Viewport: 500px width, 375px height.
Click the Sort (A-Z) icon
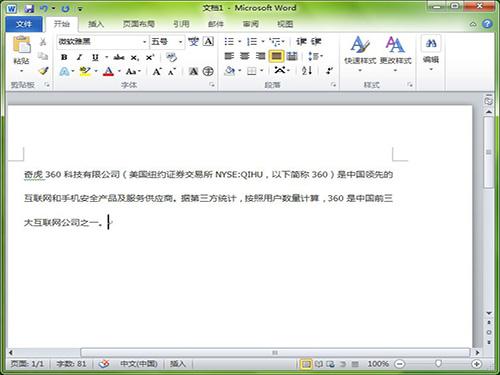pyautogui.click(x=307, y=70)
